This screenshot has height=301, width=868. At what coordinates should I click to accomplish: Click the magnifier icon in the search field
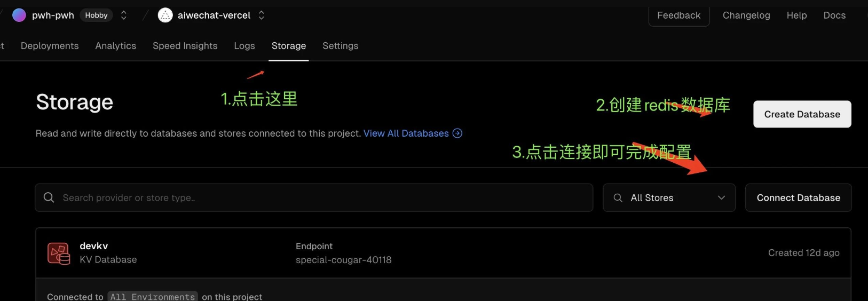point(49,197)
